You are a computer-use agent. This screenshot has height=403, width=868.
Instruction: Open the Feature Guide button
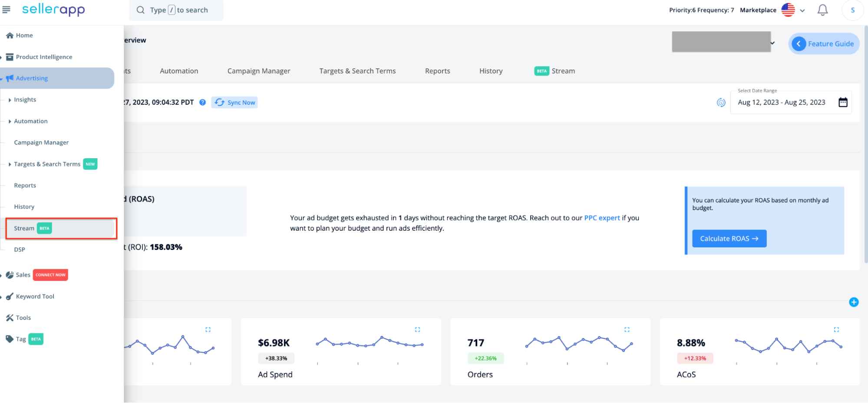pos(824,43)
